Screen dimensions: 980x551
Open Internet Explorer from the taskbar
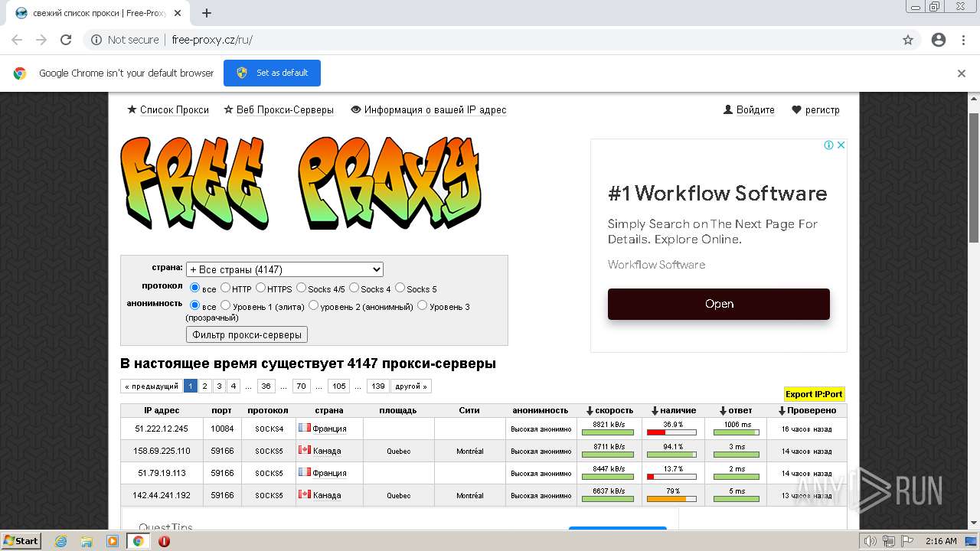point(60,541)
